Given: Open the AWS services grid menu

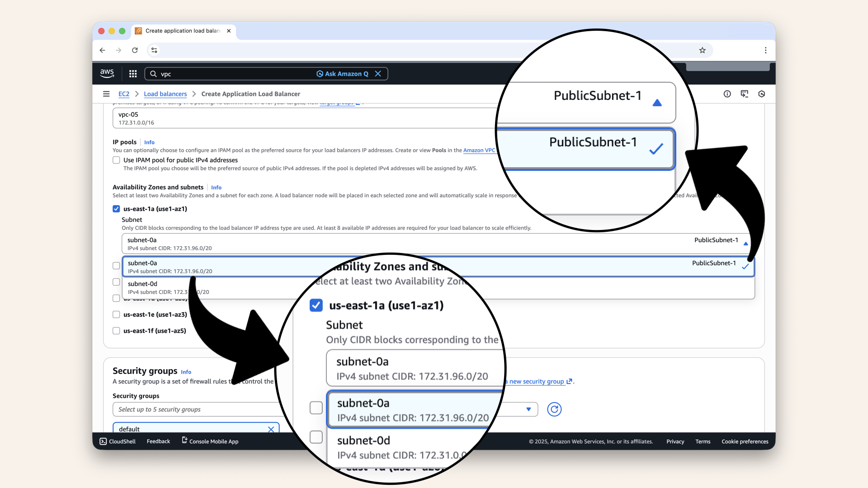Looking at the screenshot, I should tap(132, 74).
